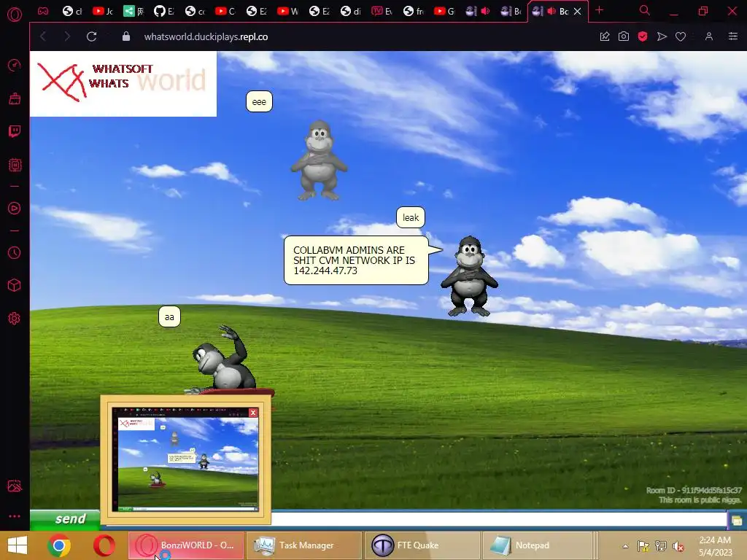747x560 pixels.
Task: Switch to the green share-icon tab
Action: [133, 11]
